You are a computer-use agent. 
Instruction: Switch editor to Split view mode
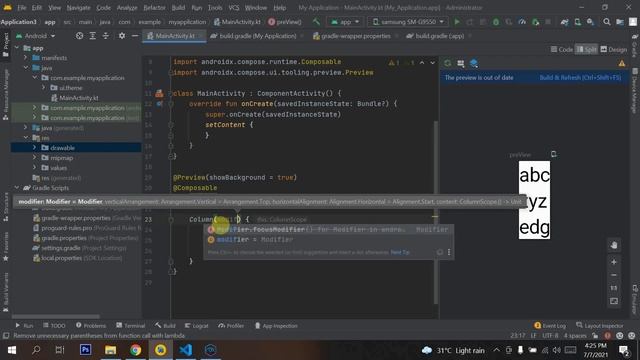pyautogui.click(x=587, y=49)
